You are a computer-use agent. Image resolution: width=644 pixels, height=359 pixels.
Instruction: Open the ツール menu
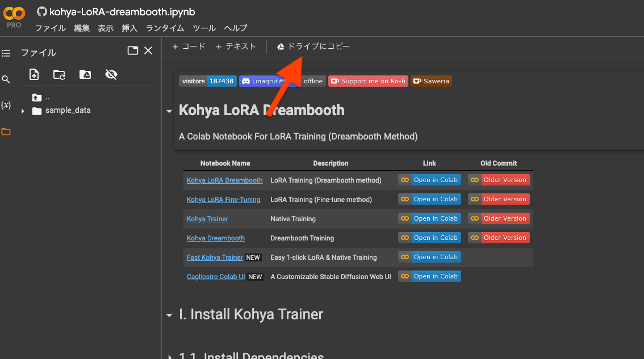point(204,28)
